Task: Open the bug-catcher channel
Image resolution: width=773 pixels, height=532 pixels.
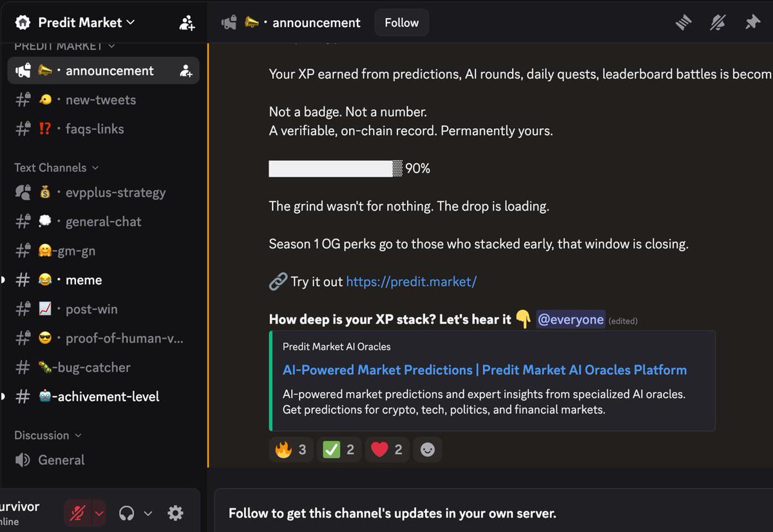Action: point(103,368)
